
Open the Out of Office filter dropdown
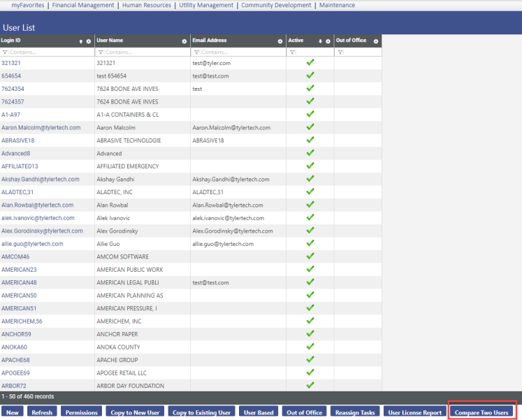click(340, 52)
